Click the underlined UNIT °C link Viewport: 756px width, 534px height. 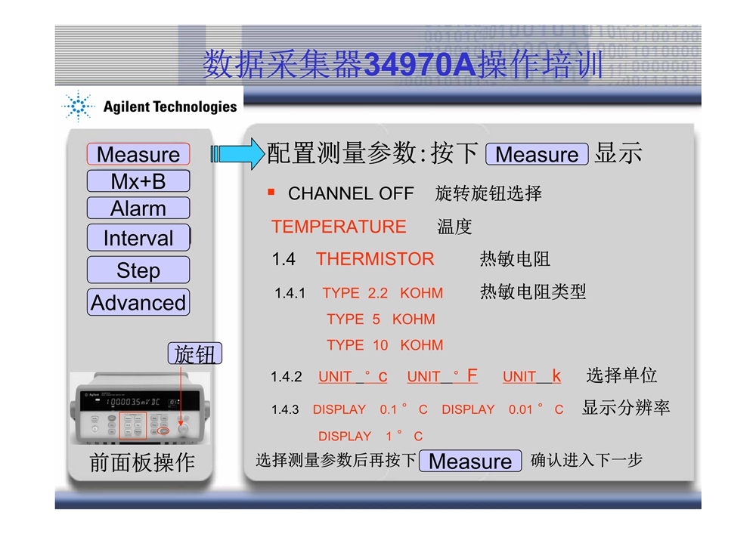click(352, 376)
